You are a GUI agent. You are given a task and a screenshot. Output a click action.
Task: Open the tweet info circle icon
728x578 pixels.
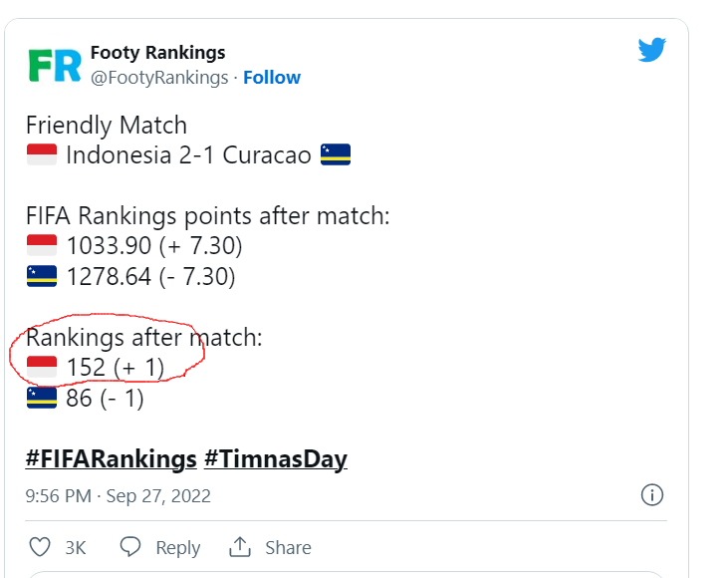(x=651, y=495)
